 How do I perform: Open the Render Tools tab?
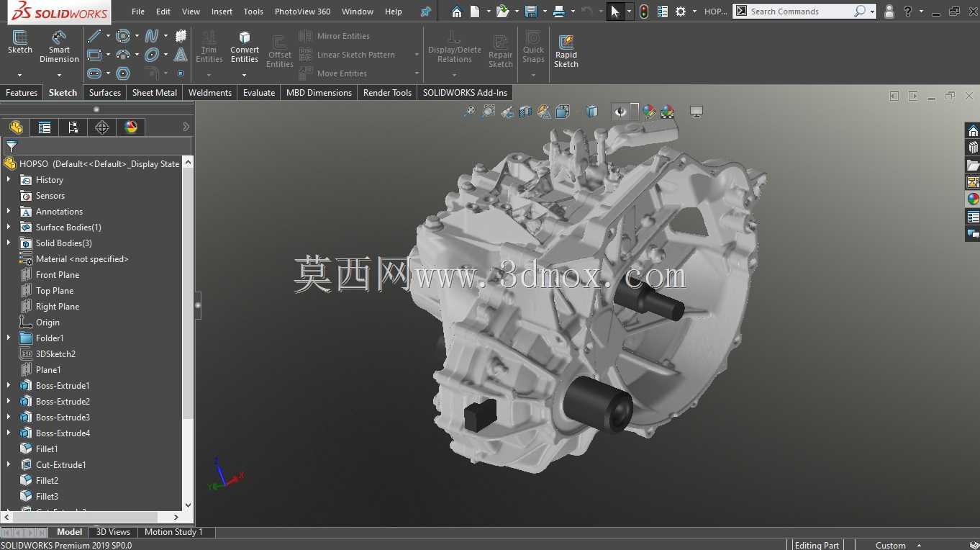pyautogui.click(x=387, y=93)
